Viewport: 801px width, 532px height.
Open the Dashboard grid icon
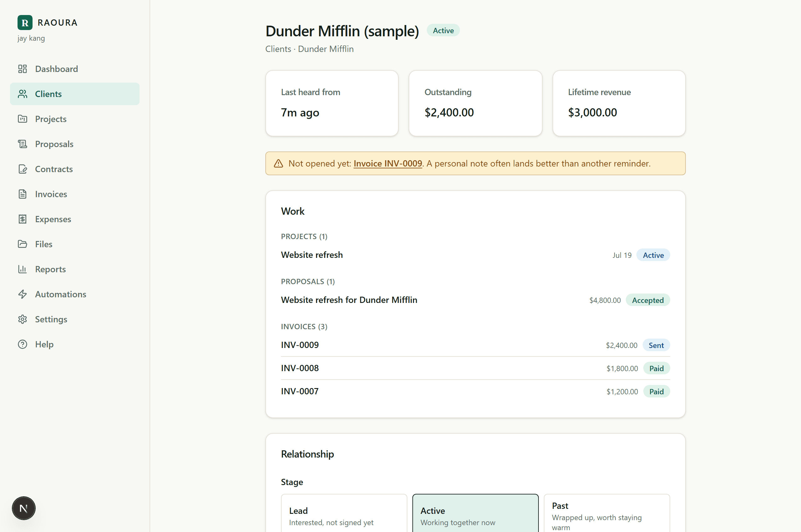(23, 69)
